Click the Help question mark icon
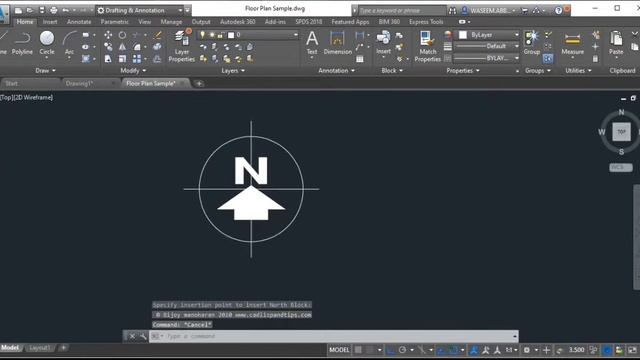640x360 pixels. click(558, 10)
